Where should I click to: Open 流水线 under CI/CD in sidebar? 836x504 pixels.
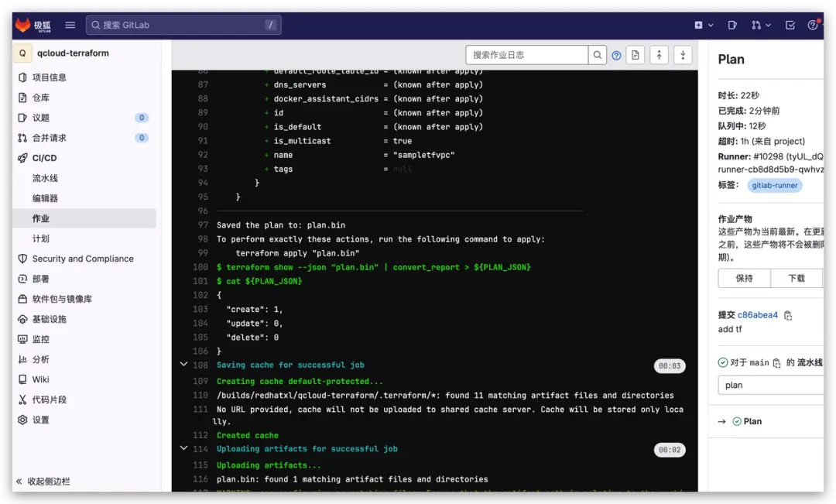pyautogui.click(x=45, y=178)
